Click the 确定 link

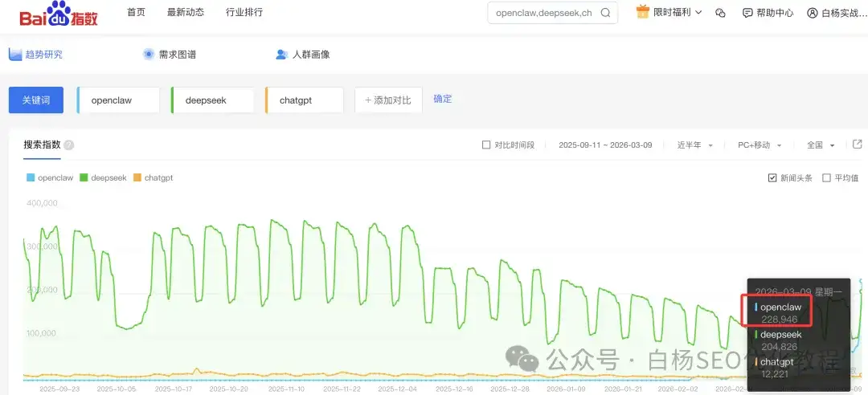point(442,99)
